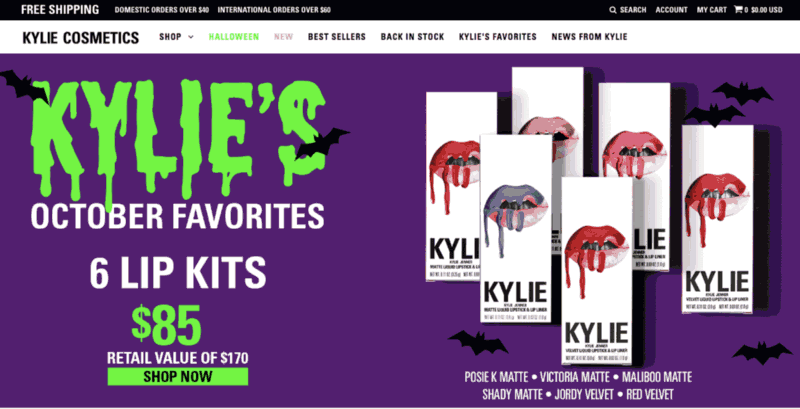The height and width of the screenshot is (409, 800).
Task: Click the Search text link
Action: pos(633,10)
